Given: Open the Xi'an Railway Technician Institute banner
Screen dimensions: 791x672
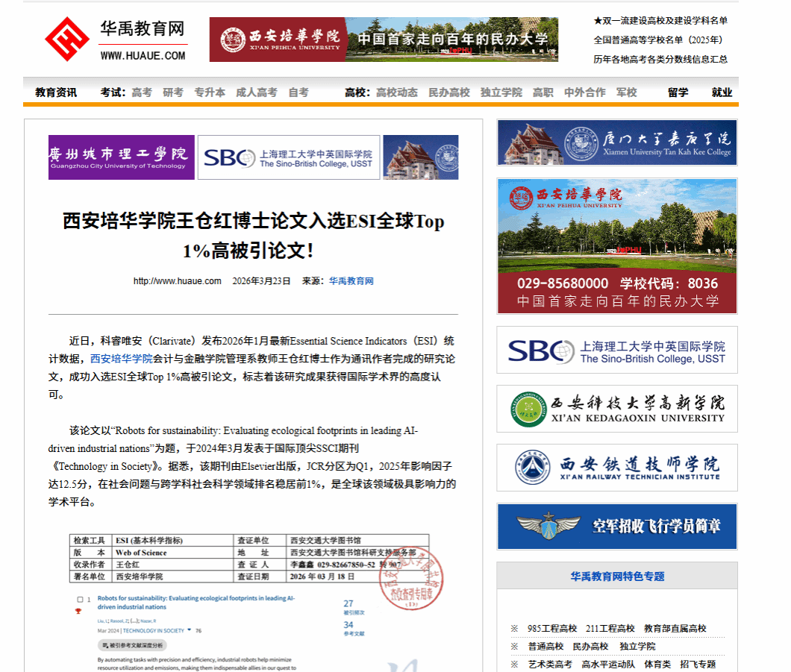Looking at the screenshot, I should coord(616,468).
